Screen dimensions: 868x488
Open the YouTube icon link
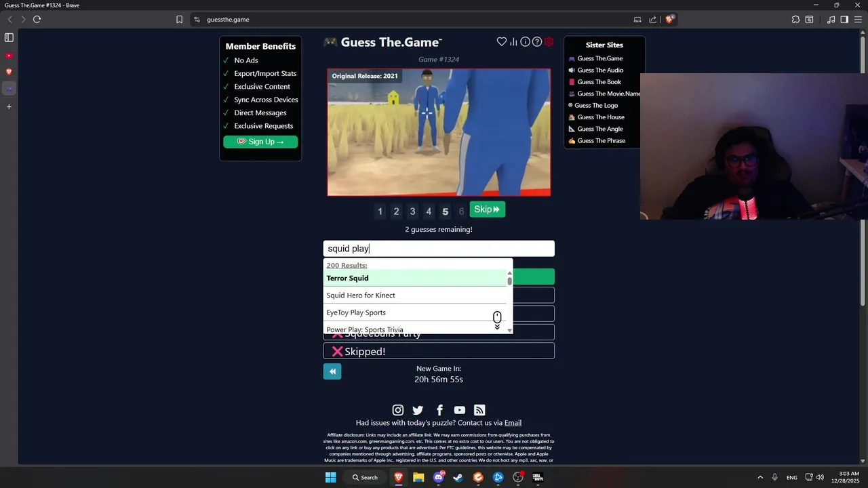click(460, 410)
